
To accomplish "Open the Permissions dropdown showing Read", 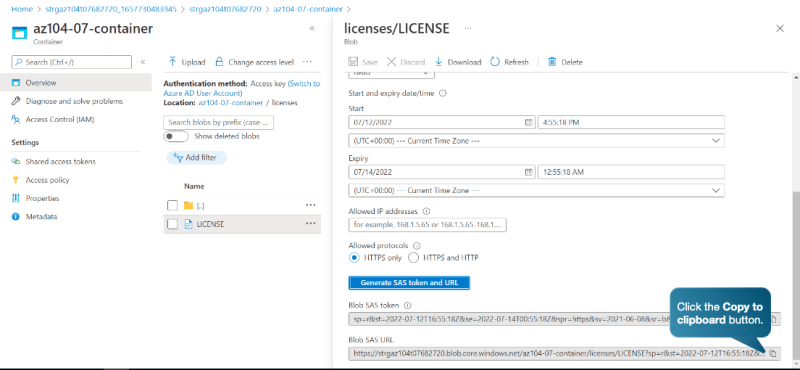I will coord(391,75).
